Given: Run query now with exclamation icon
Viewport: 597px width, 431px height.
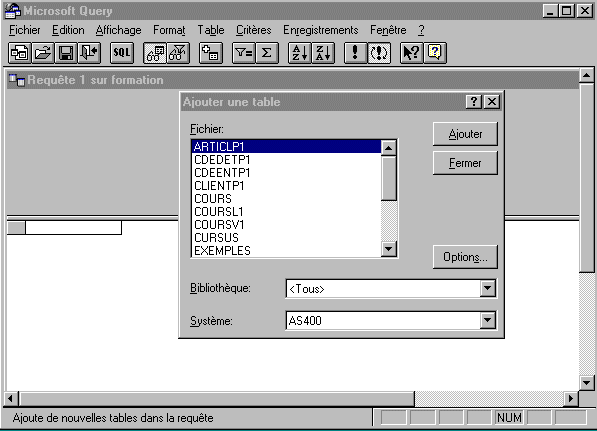Looking at the screenshot, I should (355, 53).
